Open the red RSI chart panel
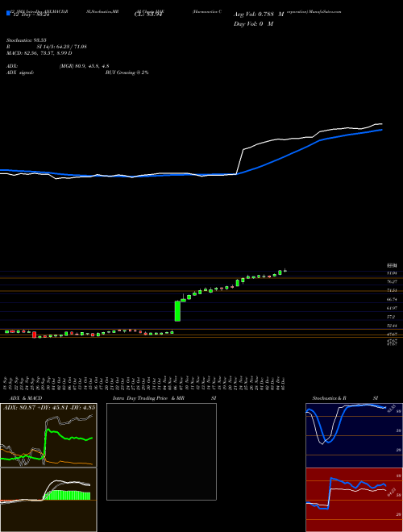The width and height of the screenshot is (403, 532). point(354,500)
